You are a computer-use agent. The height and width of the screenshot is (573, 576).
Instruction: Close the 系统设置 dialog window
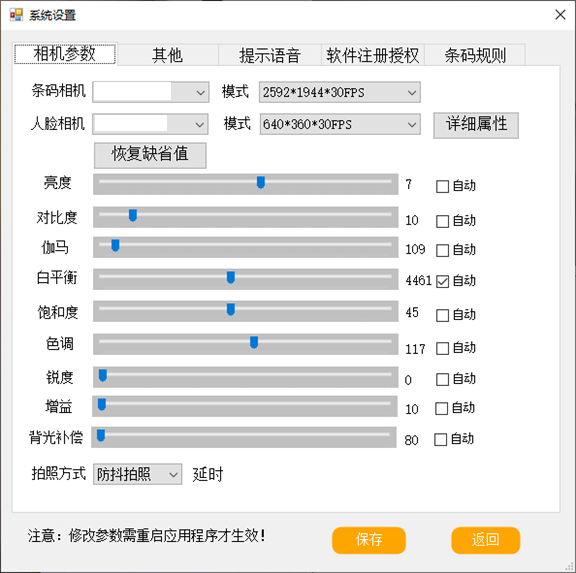560,15
